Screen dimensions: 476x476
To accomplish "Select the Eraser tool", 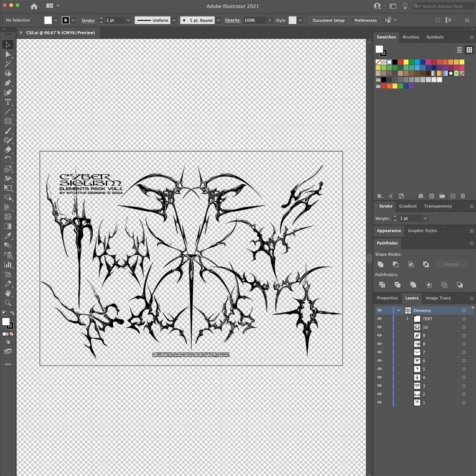I will pos(8,150).
